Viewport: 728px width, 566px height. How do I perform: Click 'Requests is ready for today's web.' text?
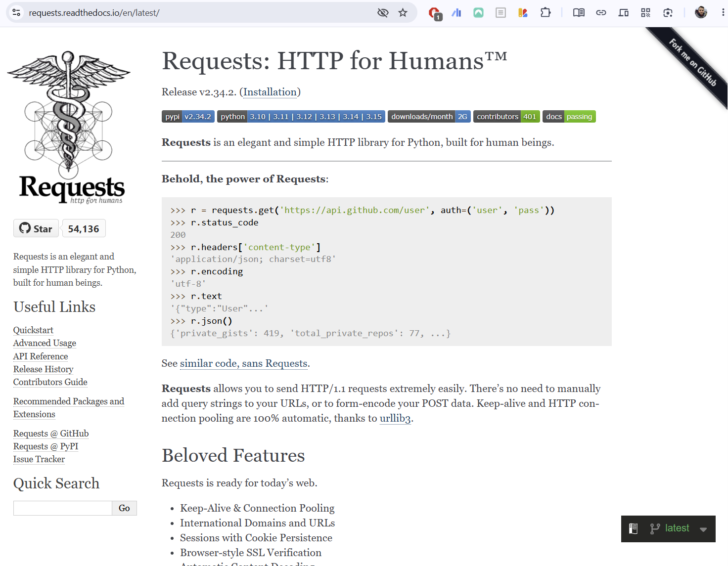coord(239,483)
